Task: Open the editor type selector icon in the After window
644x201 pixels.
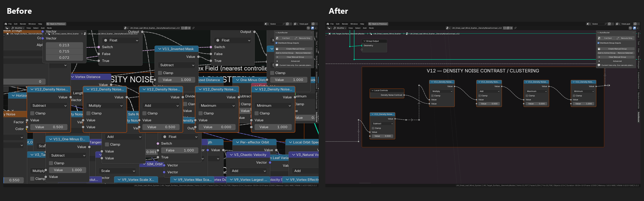Action: click(329, 28)
